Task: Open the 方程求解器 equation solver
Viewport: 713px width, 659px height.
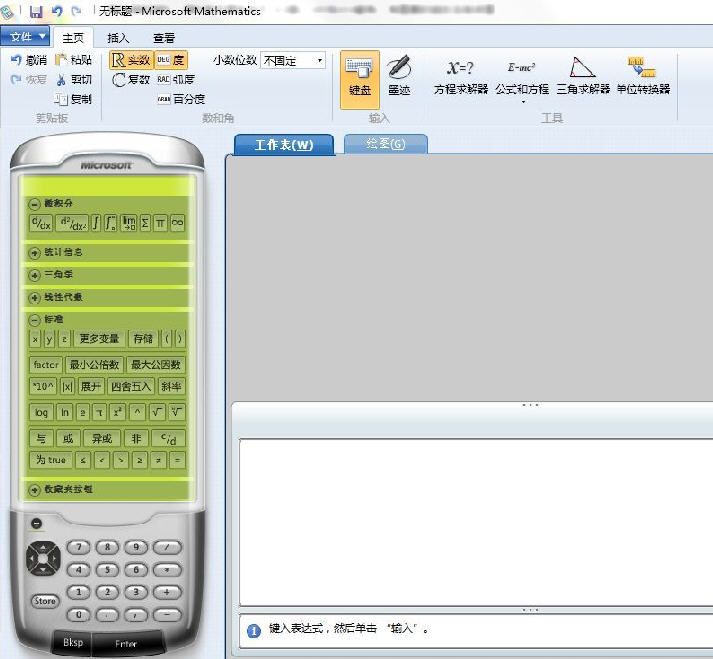Action: pyautogui.click(x=461, y=77)
